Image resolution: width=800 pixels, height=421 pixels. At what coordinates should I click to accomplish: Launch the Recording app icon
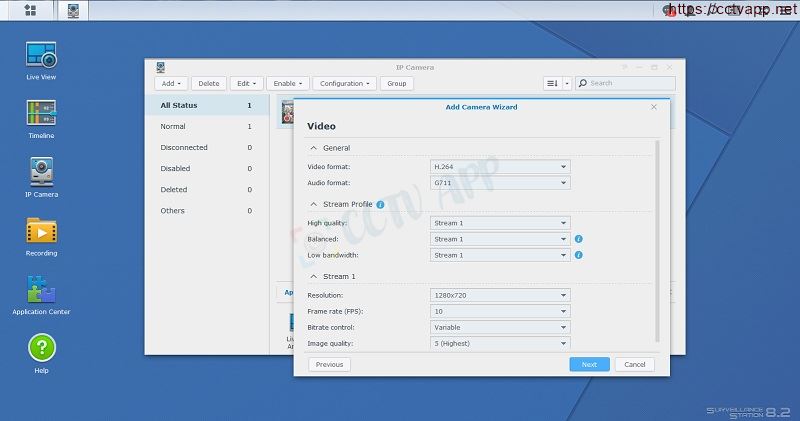tap(41, 231)
